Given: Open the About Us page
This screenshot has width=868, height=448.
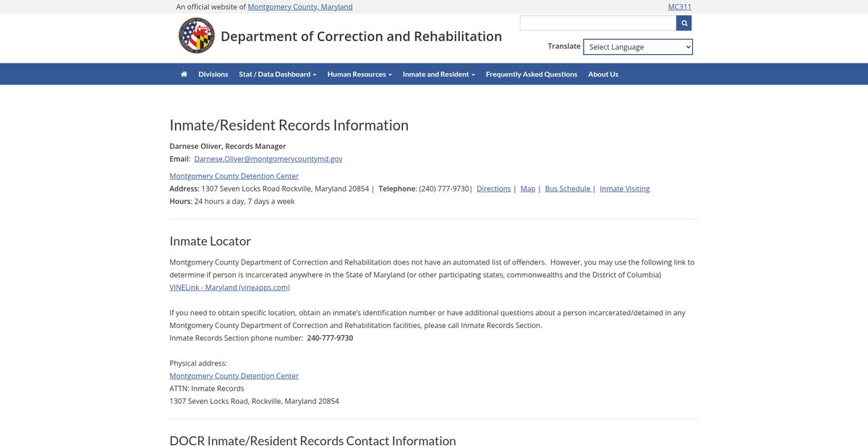Looking at the screenshot, I should click(603, 74).
